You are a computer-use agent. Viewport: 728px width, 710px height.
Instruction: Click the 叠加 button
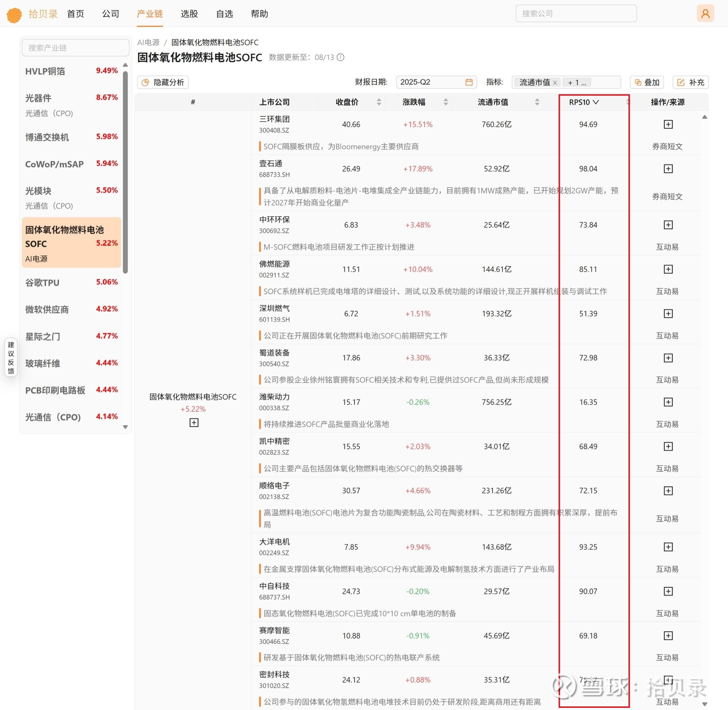coord(647,82)
